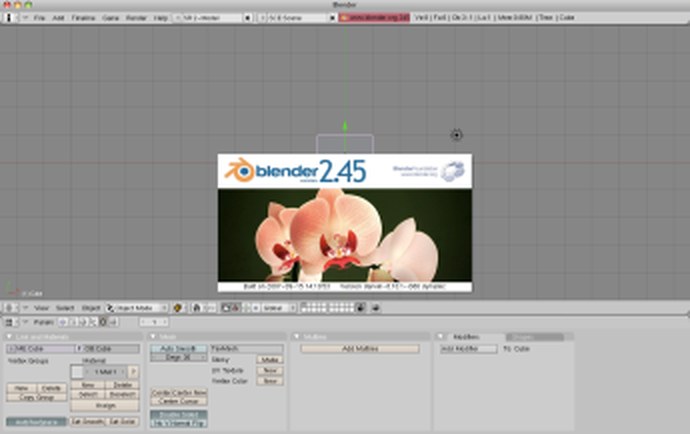Click the Add Modifier button
Image resolution: width=690 pixels, height=434 pixels.
[x=469, y=349]
